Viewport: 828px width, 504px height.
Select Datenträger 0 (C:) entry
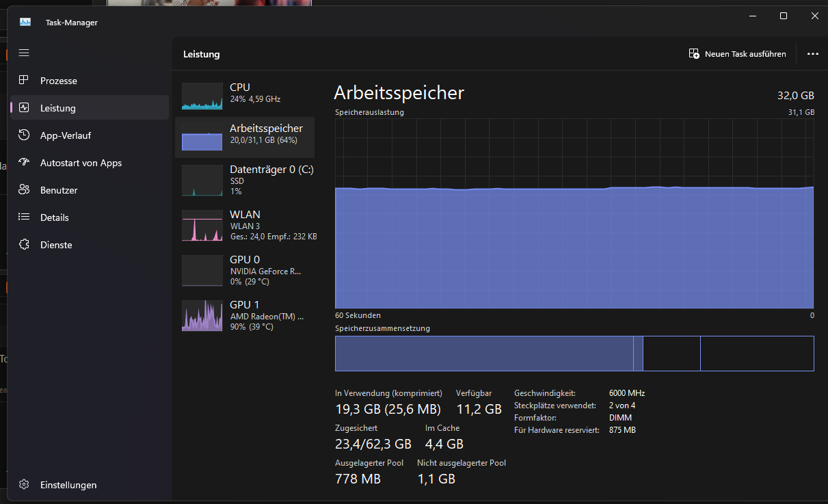click(x=245, y=180)
